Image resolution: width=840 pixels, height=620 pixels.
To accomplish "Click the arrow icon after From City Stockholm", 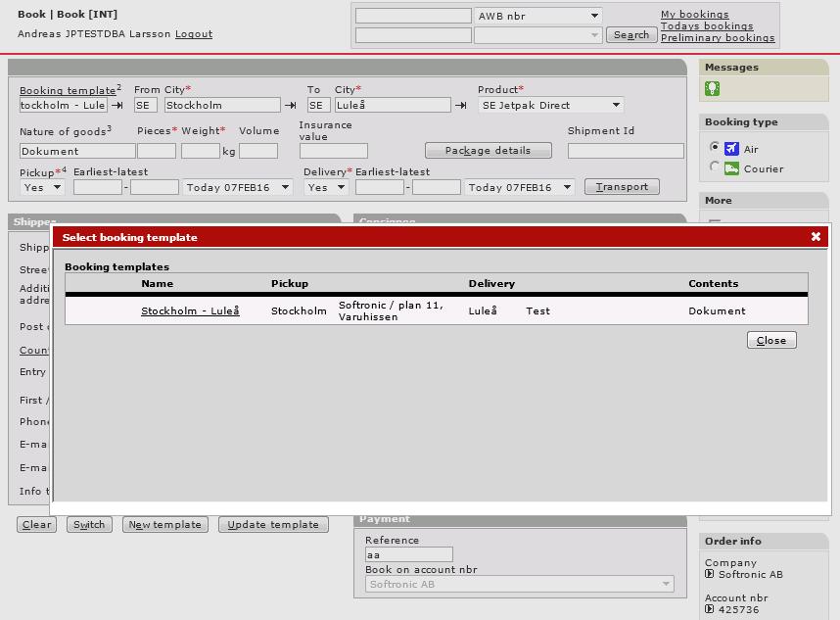I will click(291, 106).
